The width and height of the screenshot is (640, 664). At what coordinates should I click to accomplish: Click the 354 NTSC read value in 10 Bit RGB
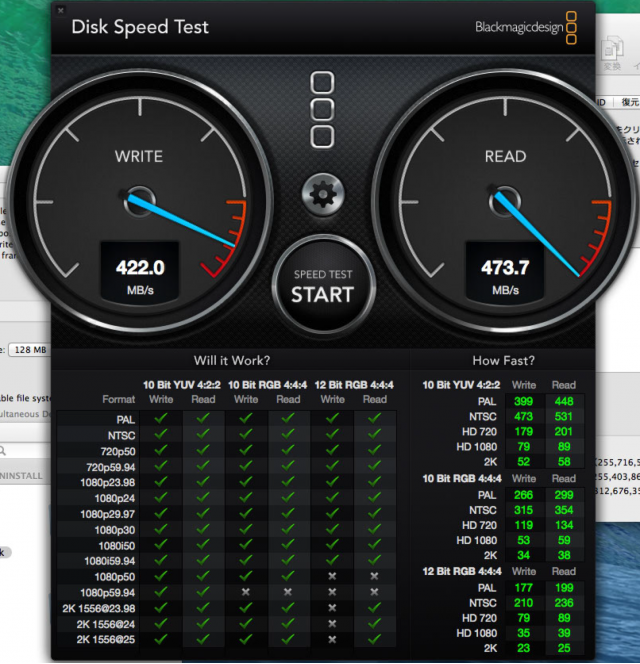point(564,510)
